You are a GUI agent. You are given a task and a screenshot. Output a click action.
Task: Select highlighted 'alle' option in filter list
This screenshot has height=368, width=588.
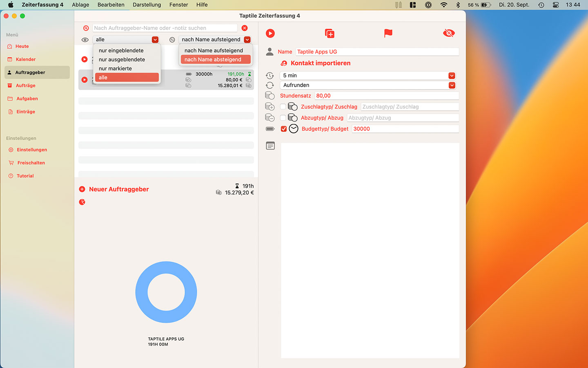[127, 78]
